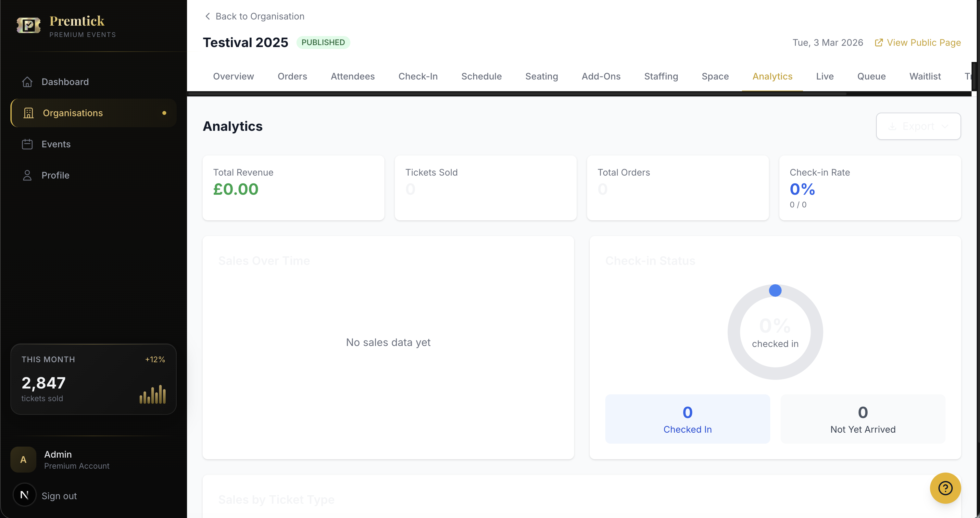Open the Orders tab
The height and width of the screenshot is (518, 980).
click(x=292, y=76)
